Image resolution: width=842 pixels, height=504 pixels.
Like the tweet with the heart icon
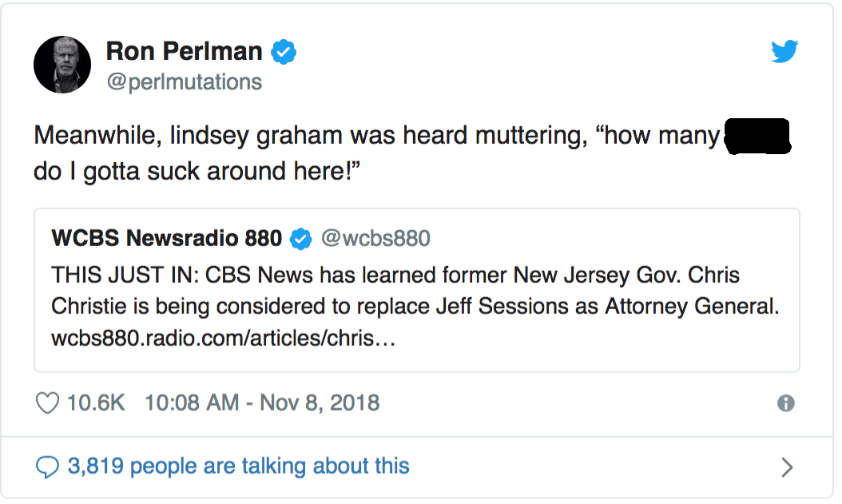coord(48,403)
